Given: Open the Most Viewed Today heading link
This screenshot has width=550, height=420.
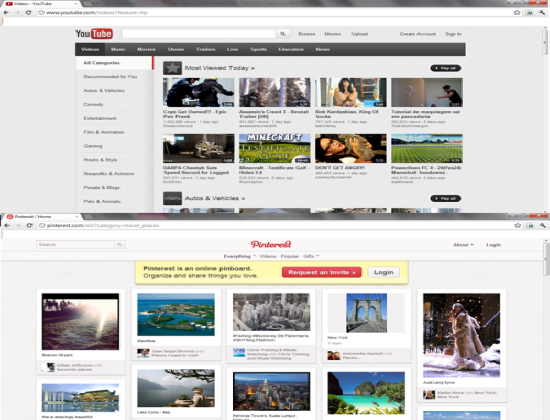Looking at the screenshot, I should pyautogui.click(x=220, y=68).
